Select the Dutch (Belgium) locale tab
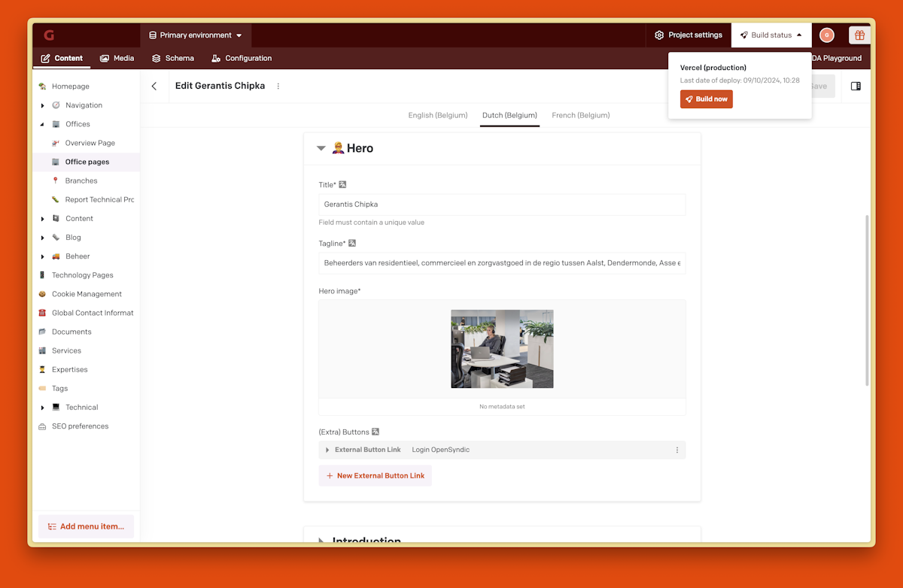 [509, 115]
